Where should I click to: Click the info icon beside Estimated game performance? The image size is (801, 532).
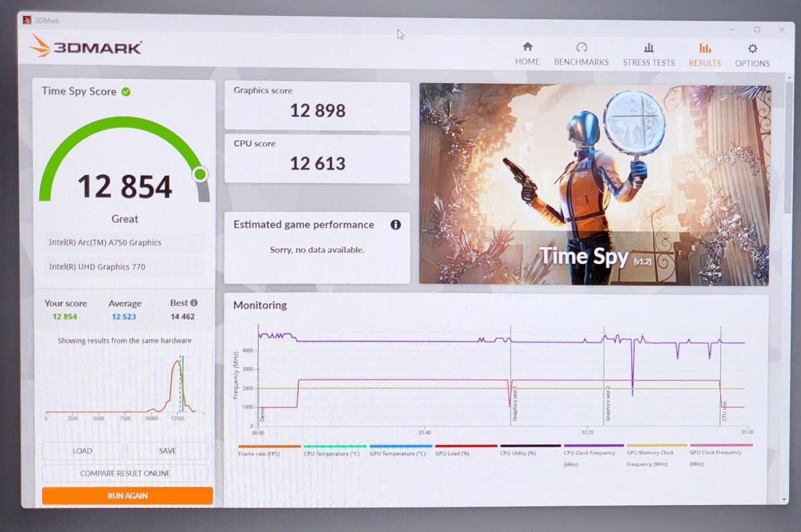(395, 224)
